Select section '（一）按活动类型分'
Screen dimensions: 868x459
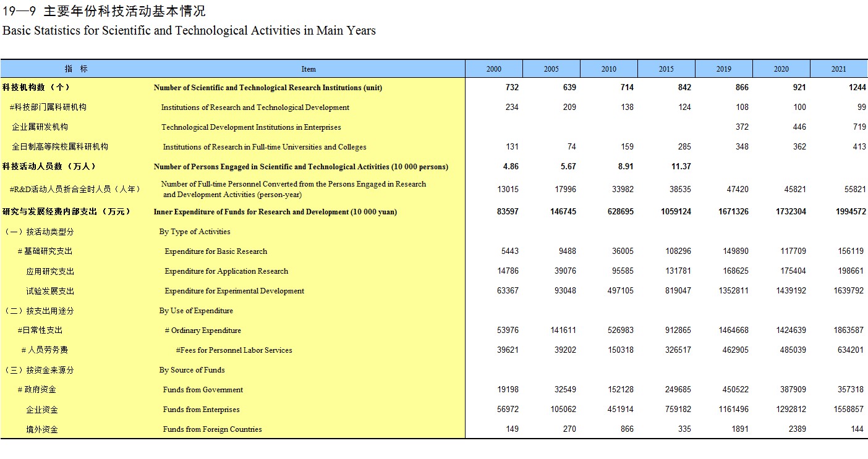[38, 232]
